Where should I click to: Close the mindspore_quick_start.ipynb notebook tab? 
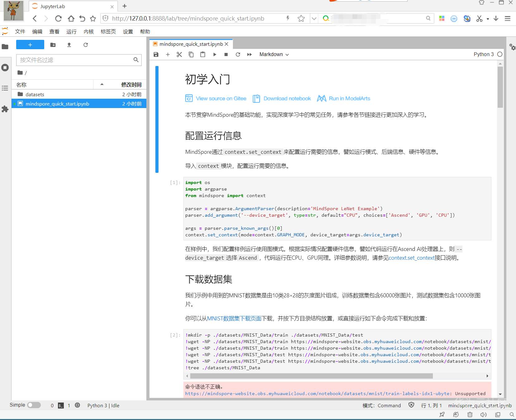tap(226, 44)
